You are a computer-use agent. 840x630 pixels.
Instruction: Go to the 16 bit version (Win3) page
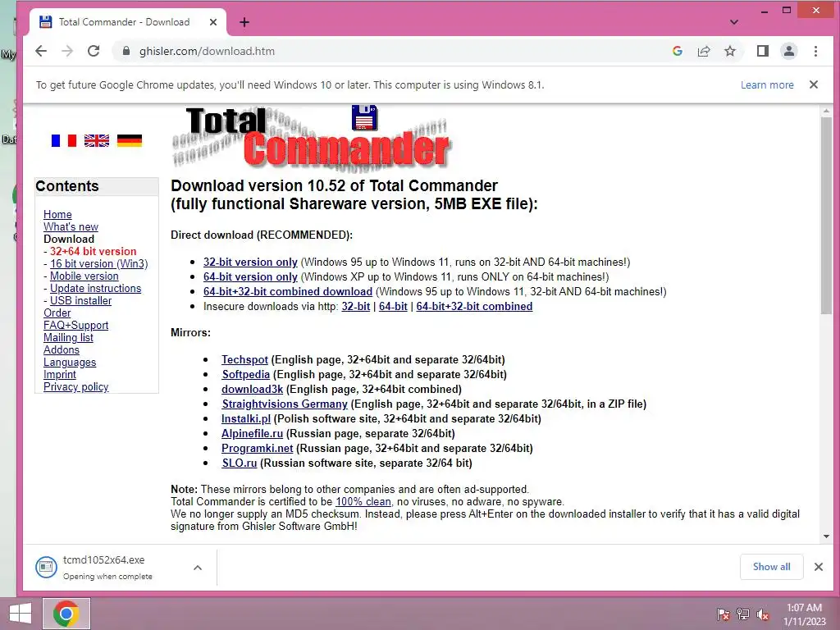pos(98,263)
